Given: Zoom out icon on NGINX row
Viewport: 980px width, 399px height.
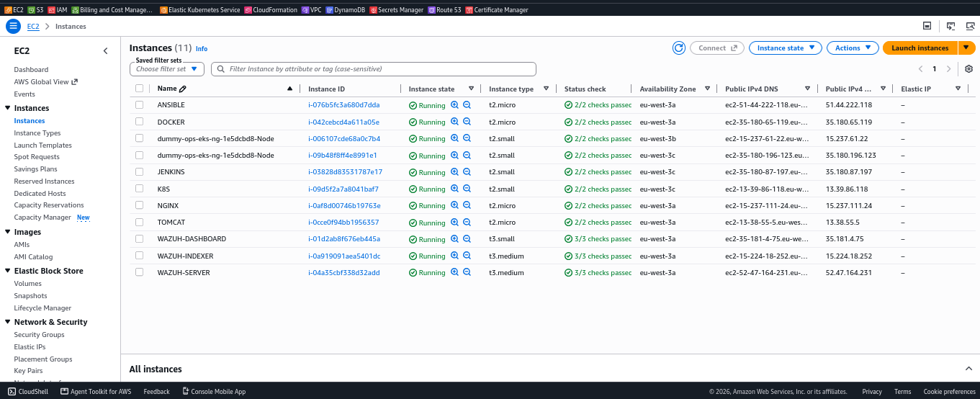Looking at the screenshot, I should [467, 205].
